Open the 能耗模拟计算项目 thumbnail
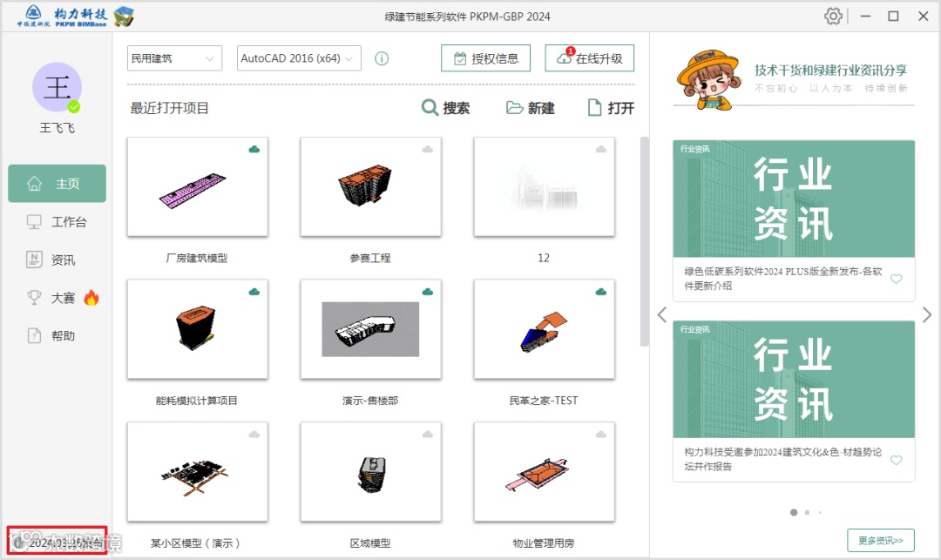 (x=198, y=329)
